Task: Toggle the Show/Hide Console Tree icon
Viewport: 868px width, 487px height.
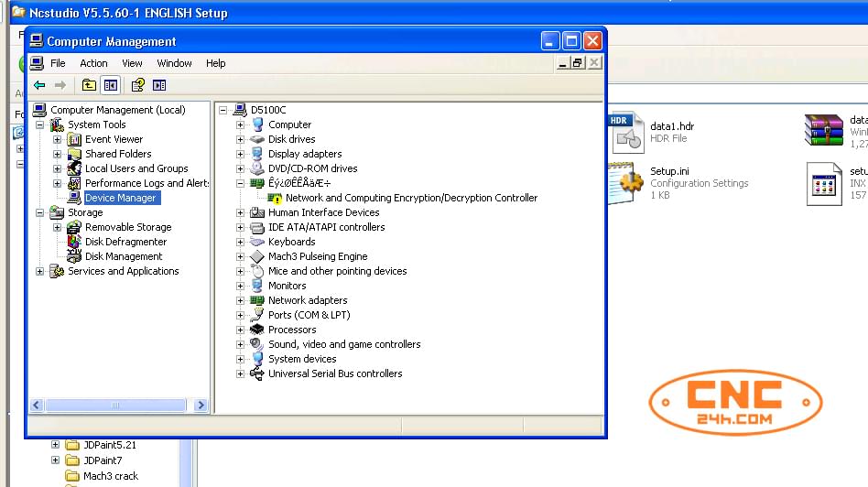Action: 111,85
